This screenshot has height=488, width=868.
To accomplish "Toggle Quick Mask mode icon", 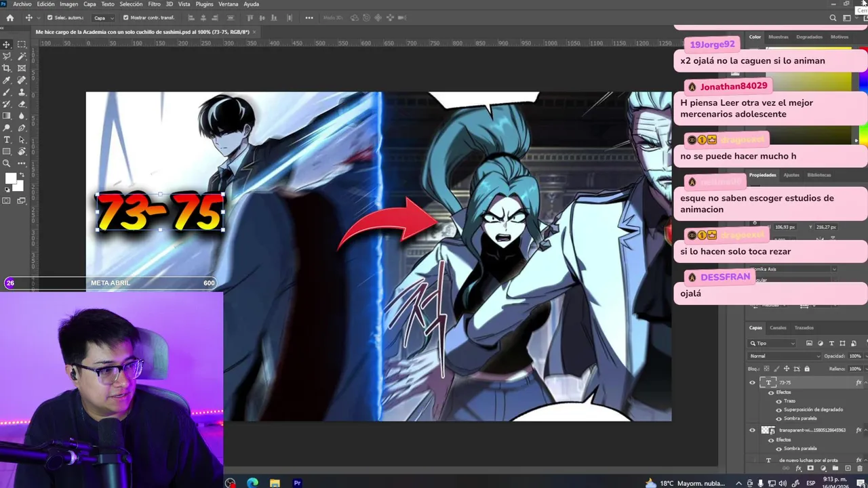I will tap(6, 199).
